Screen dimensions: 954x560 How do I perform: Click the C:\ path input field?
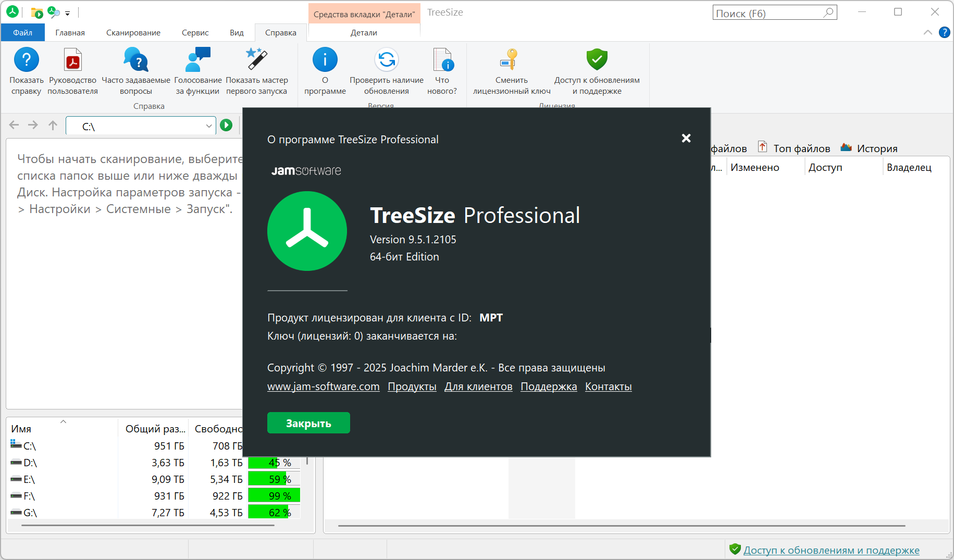click(140, 126)
